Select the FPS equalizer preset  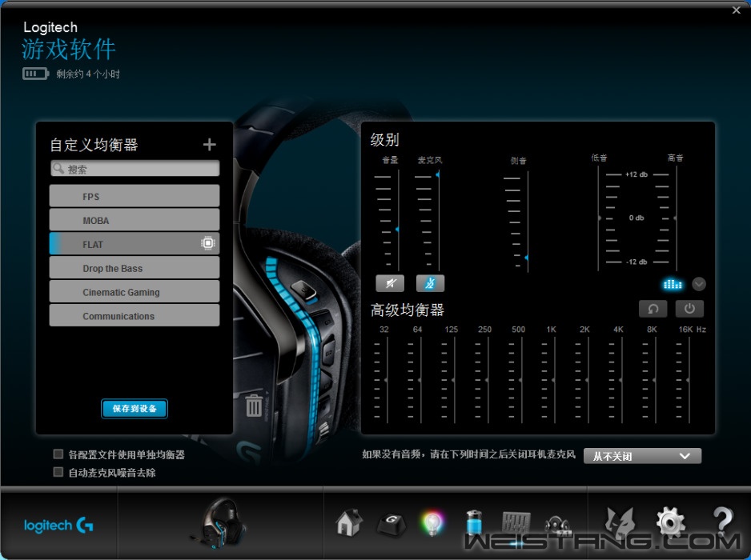pos(135,196)
